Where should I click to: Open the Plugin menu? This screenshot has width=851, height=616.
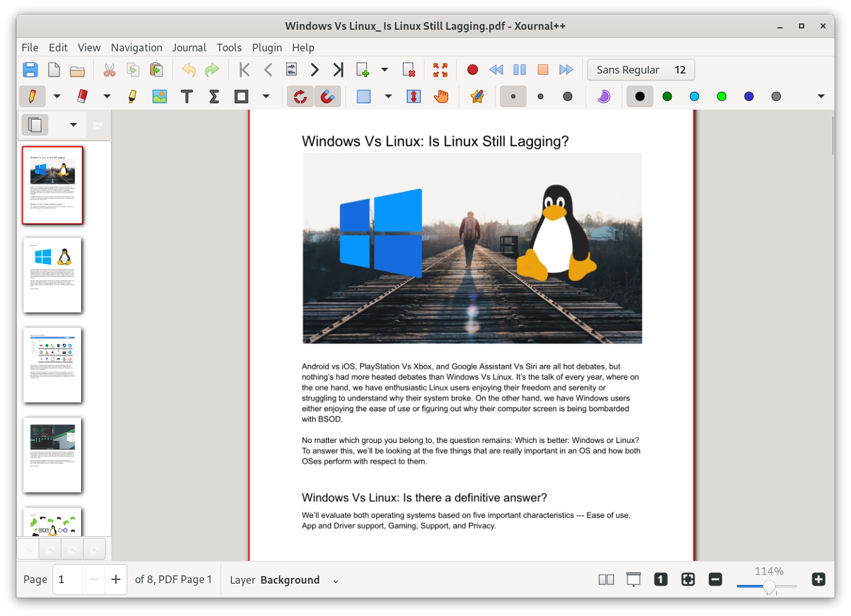point(267,48)
